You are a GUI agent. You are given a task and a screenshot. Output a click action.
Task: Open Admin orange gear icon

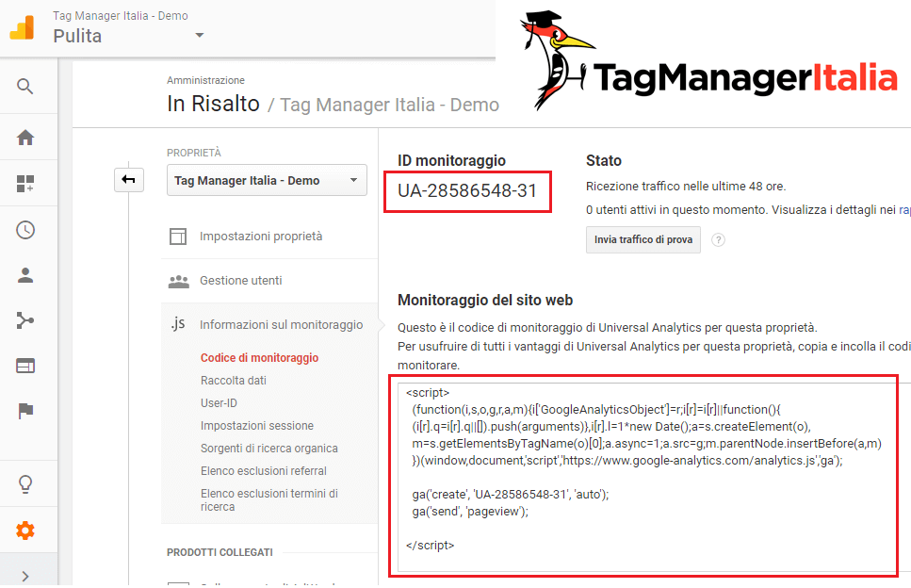25,530
